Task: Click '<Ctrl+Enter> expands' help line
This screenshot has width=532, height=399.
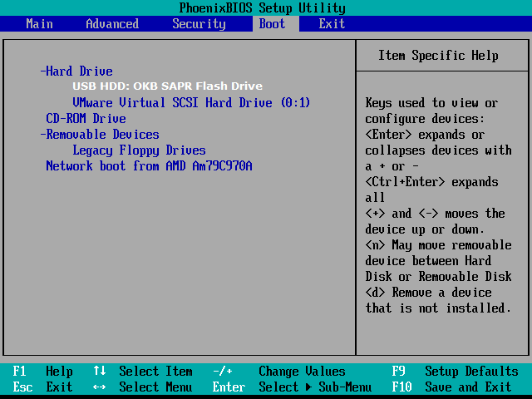Action: (431, 182)
